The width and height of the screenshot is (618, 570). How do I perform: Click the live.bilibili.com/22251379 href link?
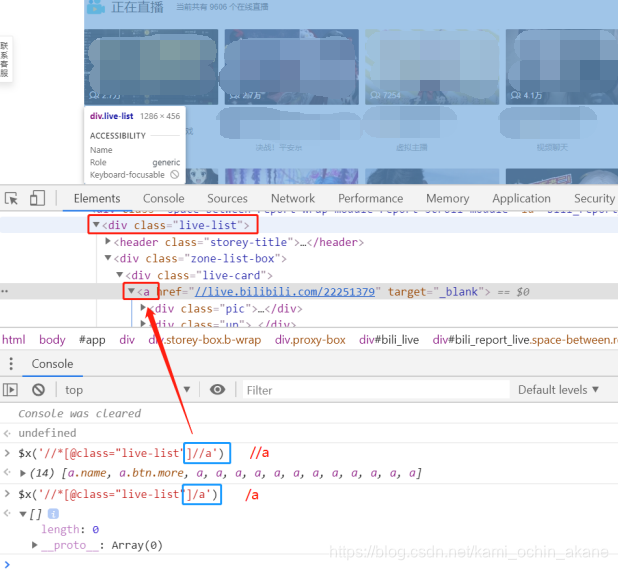[285, 292]
